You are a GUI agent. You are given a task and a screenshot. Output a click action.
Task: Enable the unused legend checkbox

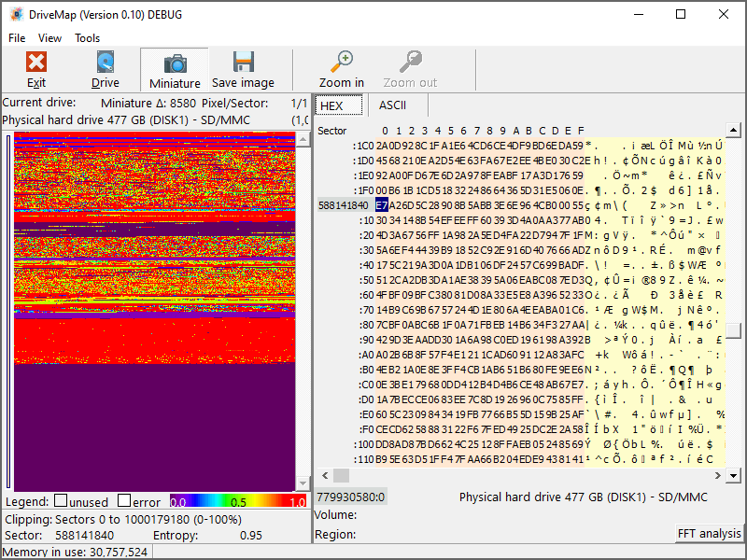click(61, 501)
